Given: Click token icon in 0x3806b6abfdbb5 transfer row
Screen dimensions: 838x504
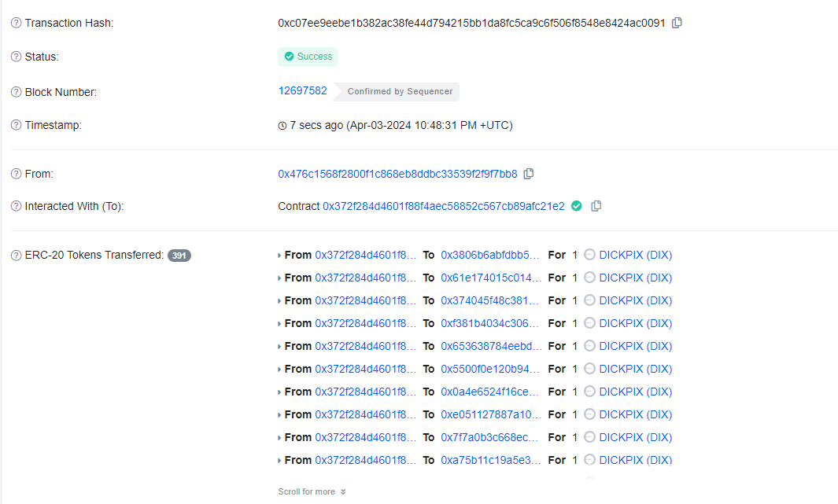Looking at the screenshot, I should (x=589, y=255).
